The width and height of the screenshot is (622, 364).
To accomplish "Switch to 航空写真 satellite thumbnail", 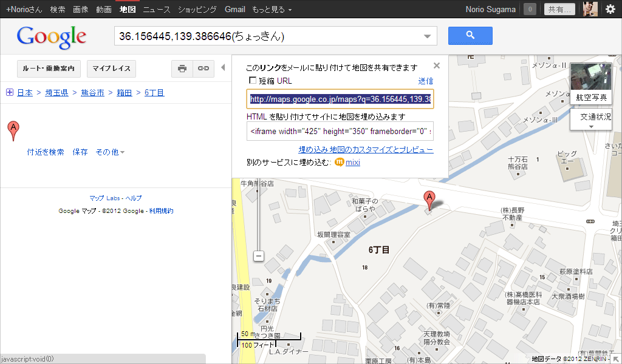I will 591,83.
